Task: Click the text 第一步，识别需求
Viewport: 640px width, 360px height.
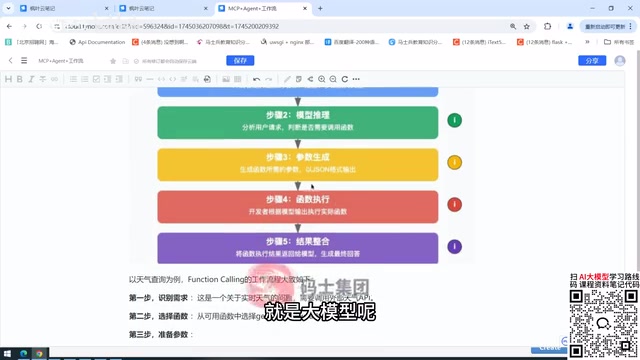Action: [x=158, y=298]
